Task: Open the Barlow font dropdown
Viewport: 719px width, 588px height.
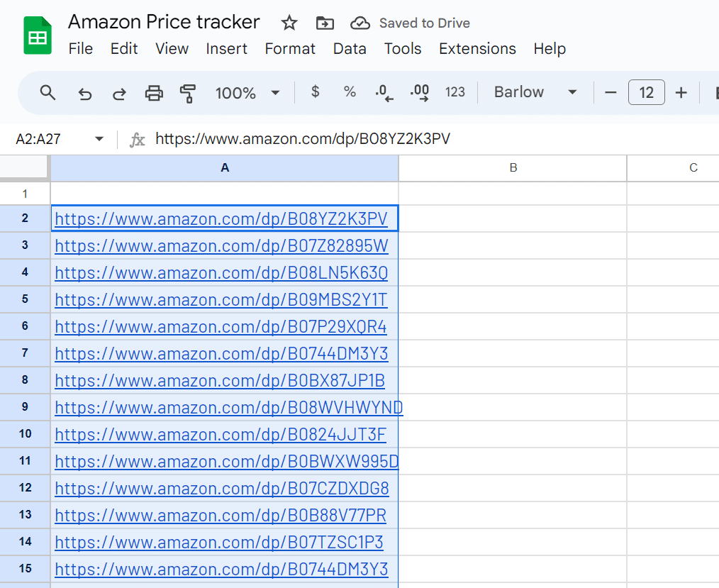Action: [535, 92]
